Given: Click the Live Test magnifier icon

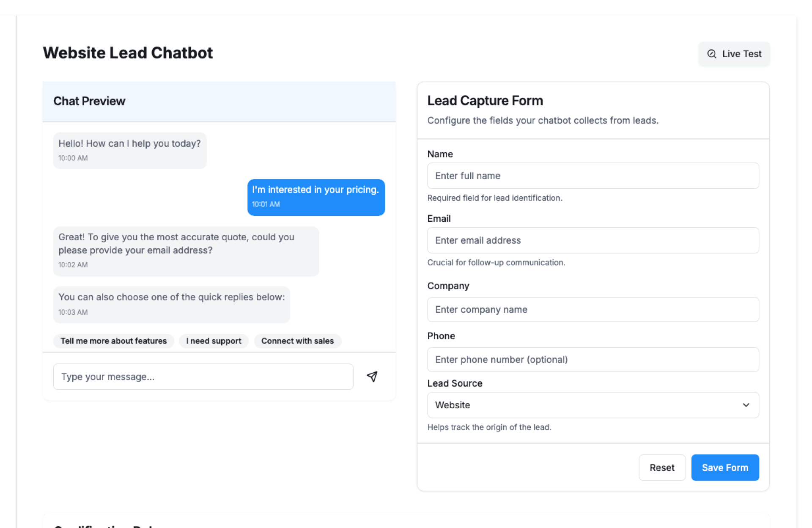Looking at the screenshot, I should 712,54.
